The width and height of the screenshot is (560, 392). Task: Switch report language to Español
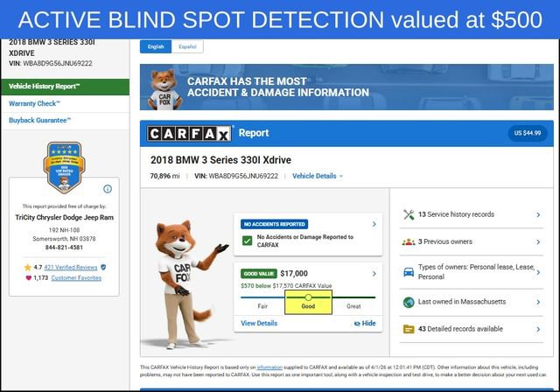(187, 46)
